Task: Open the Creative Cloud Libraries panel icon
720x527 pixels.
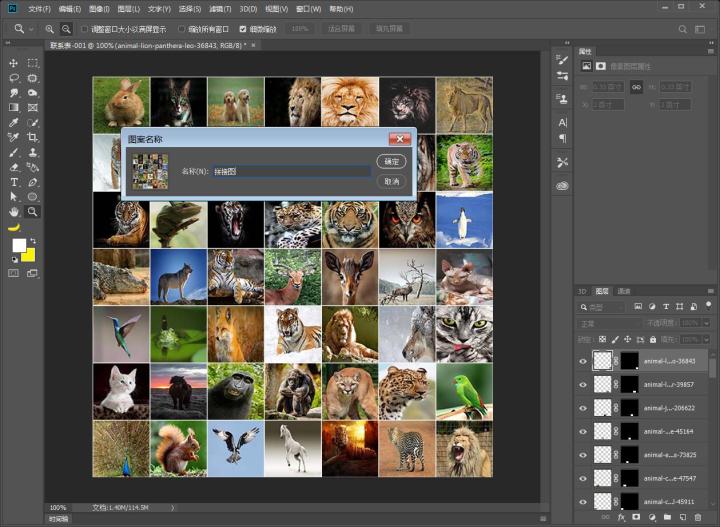Action: click(562, 186)
